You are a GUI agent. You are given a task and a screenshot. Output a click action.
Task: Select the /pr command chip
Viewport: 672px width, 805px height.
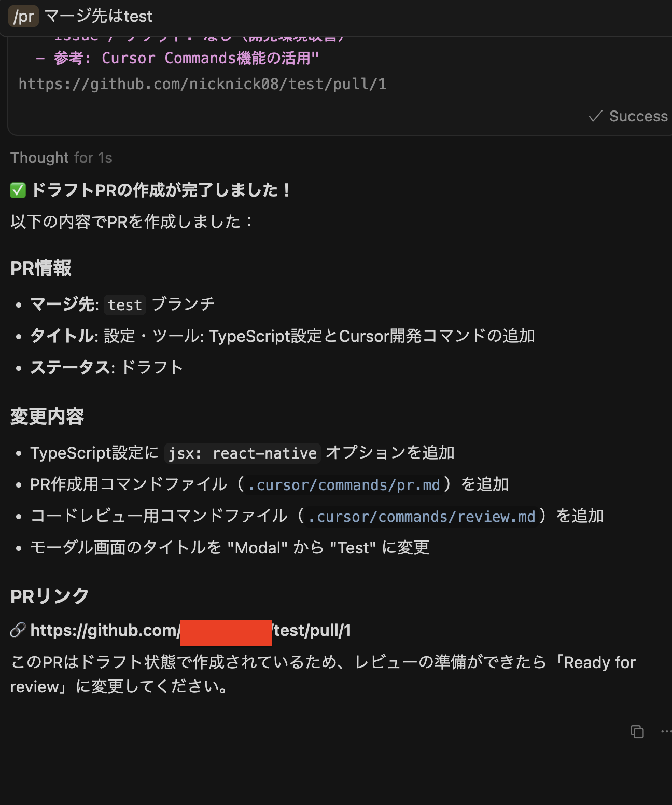(23, 16)
